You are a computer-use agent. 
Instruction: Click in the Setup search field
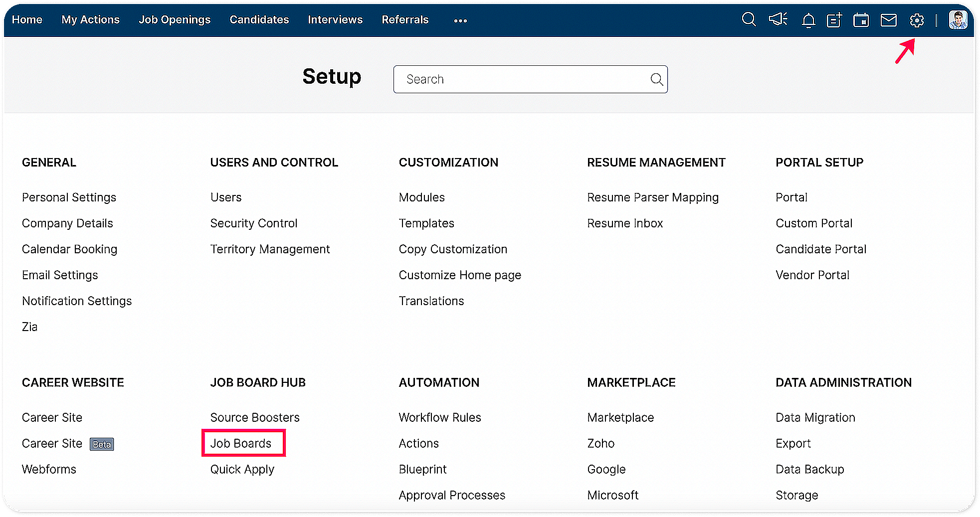[524, 79]
